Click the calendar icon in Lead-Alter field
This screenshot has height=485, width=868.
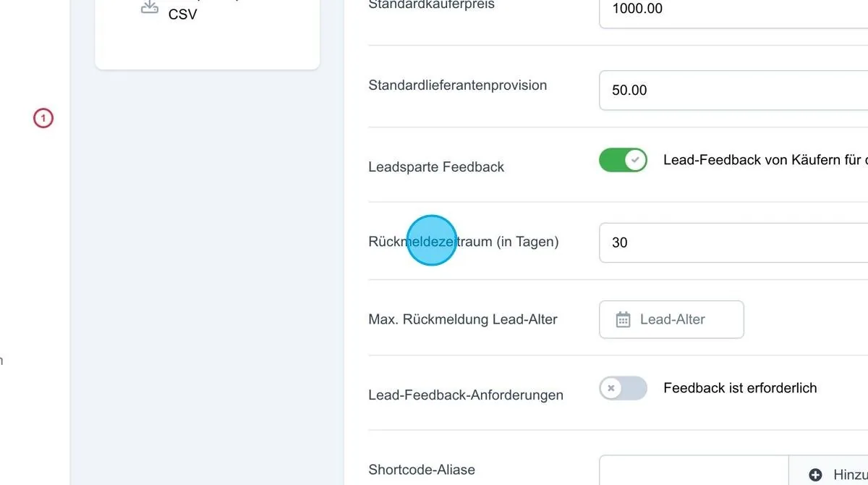[x=623, y=319]
